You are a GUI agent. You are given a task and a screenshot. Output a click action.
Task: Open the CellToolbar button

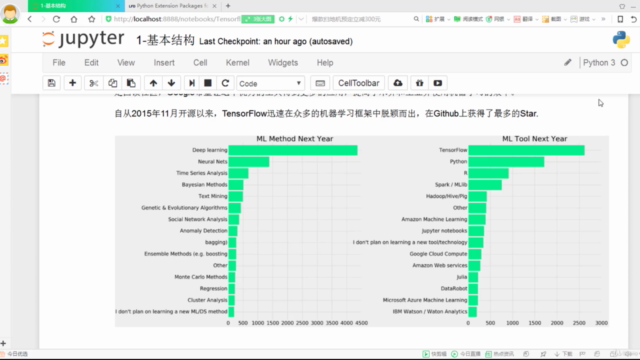coord(359,83)
